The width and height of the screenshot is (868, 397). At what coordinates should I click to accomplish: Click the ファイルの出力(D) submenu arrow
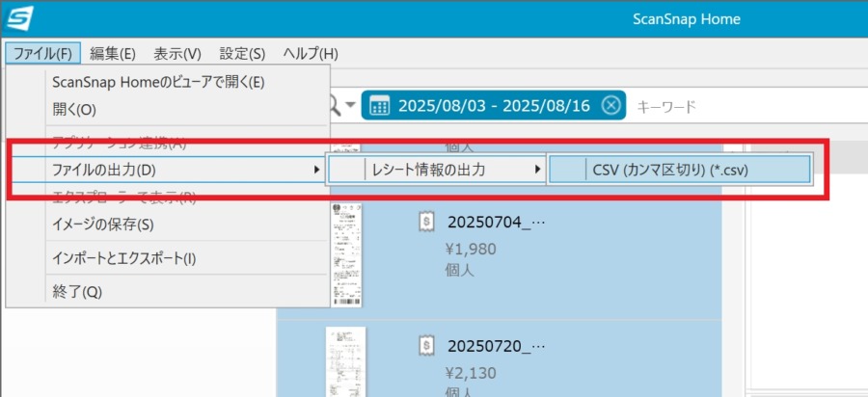click(x=316, y=170)
